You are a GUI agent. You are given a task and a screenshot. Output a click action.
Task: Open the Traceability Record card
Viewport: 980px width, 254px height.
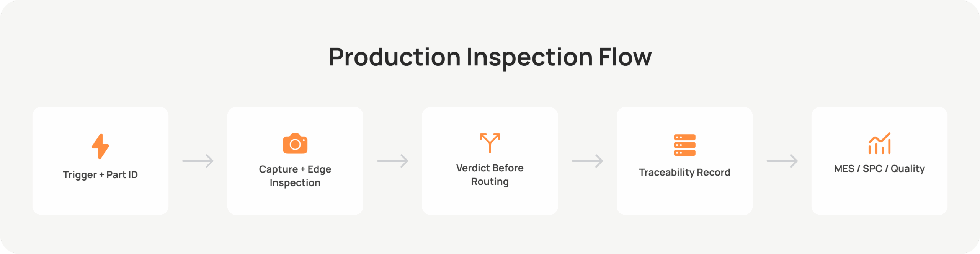684,161
